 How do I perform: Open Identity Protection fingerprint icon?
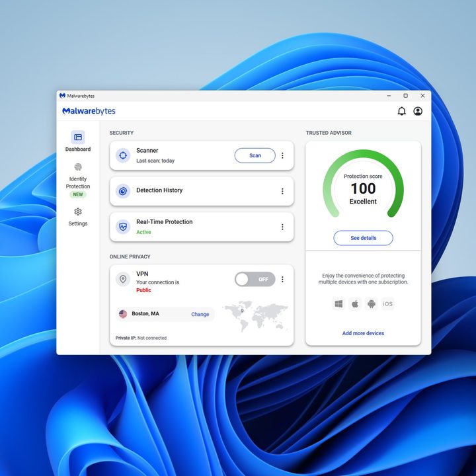click(78, 167)
